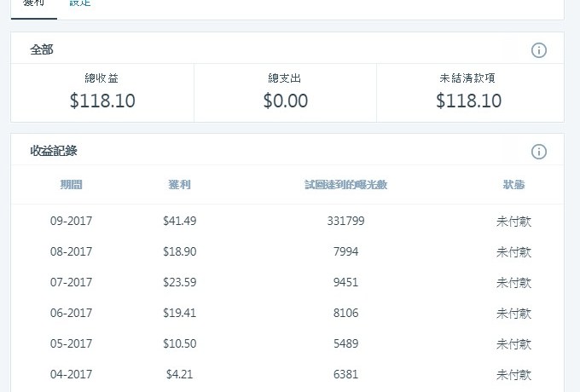Click the info icon beside 收益記錄
Viewport: 580px width, 392px height.
[x=538, y=152]
